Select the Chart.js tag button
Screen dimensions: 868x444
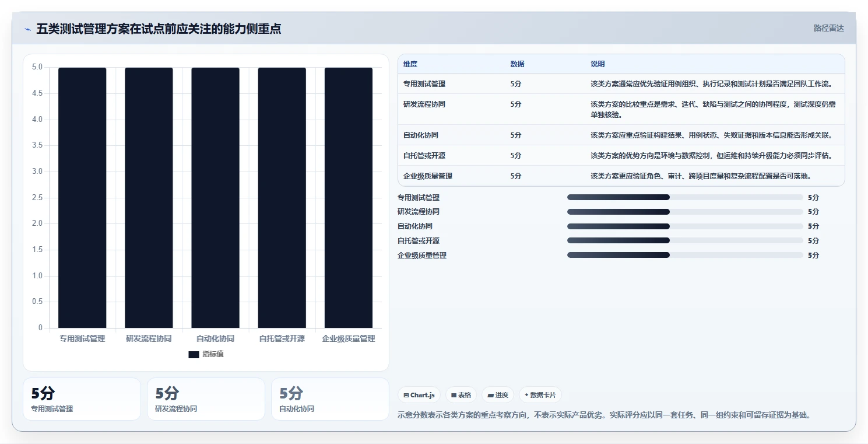pos(419,395)
